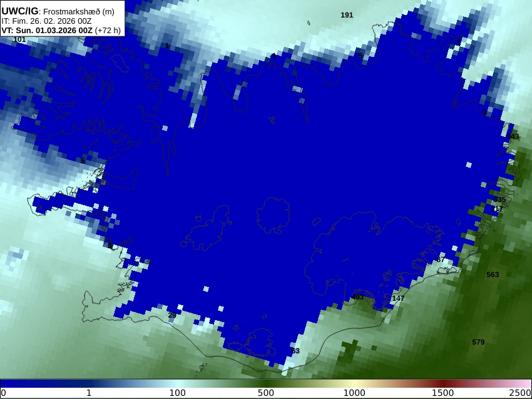Click the 'VT: Sun. 01.03.2026 00Z' line
Screen dimensions: 532x399
(47, 30)
